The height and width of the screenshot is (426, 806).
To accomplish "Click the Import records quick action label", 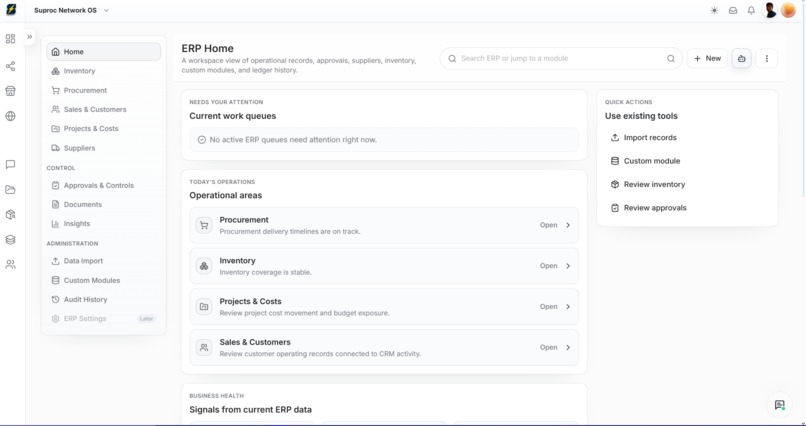I will click(x=650, y=138).
